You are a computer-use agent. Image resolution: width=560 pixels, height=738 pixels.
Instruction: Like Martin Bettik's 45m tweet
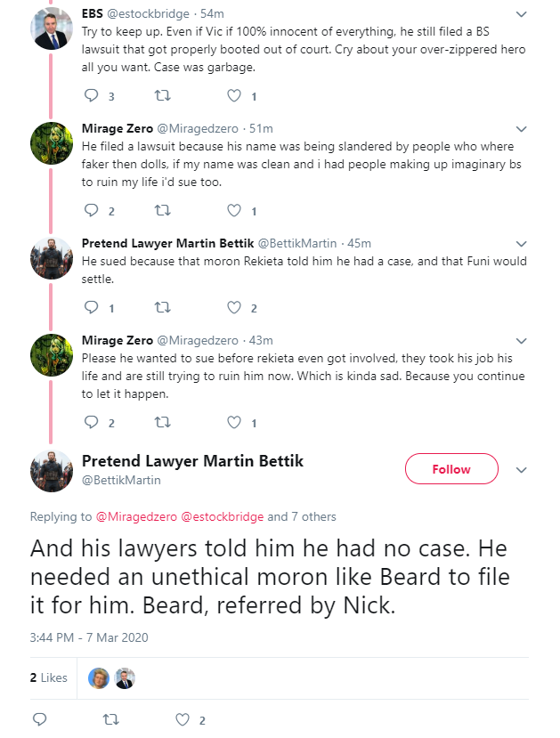coord(234,308)
